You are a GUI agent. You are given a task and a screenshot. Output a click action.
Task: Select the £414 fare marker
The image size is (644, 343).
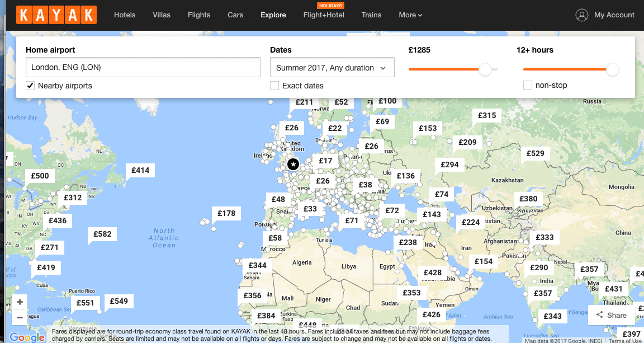pyautogui.click(x=140, y=170)
